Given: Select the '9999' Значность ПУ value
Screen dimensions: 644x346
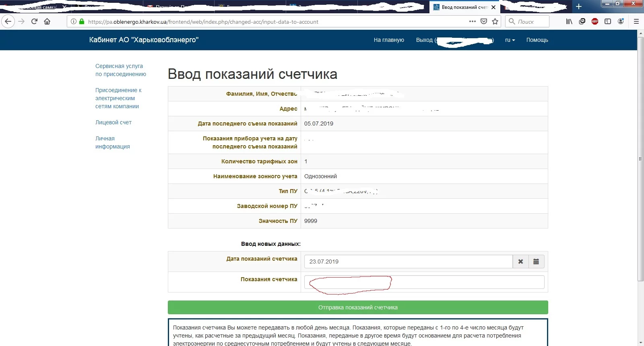Looking at the screenshot, I should tap(311, 221).
